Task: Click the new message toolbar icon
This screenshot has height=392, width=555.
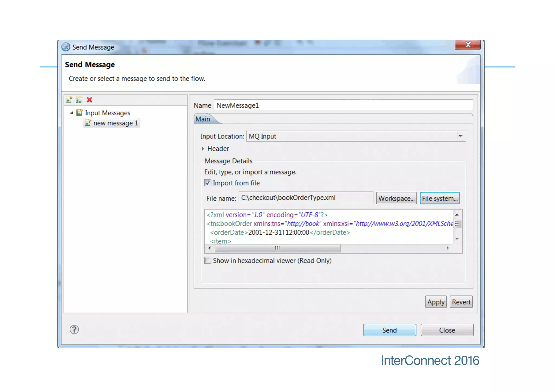Action: click(69, 100)
